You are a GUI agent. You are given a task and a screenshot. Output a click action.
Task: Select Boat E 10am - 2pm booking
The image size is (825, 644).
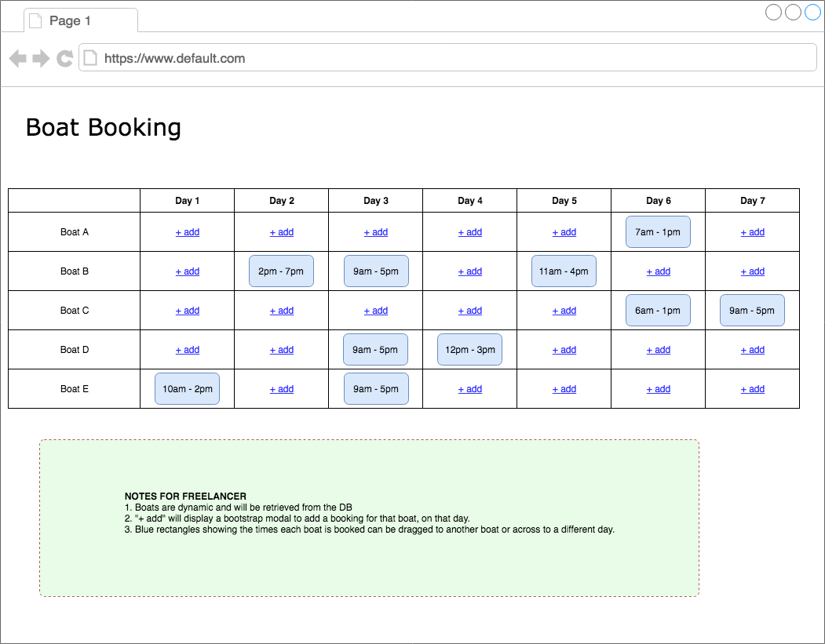click(x=187, y=389)
